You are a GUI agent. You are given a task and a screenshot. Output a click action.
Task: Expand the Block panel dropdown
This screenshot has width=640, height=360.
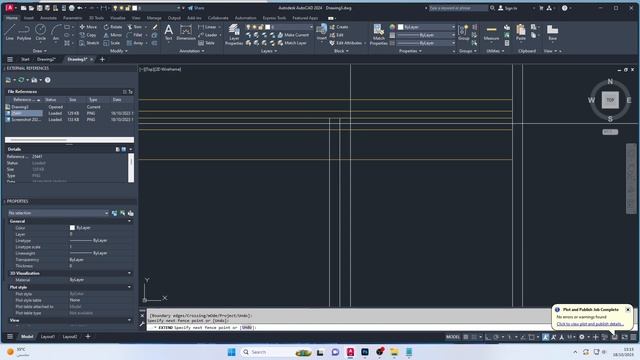(341, 51)
